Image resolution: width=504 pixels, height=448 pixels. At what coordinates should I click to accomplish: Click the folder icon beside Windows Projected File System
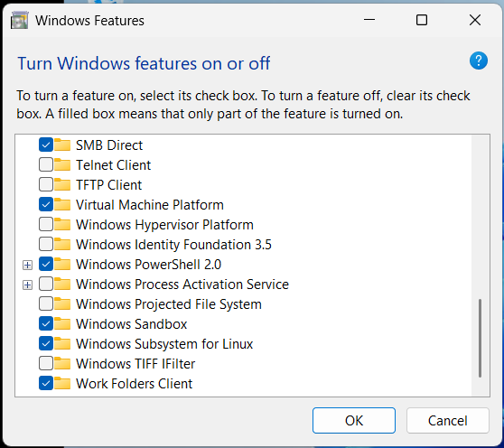click(x=62, y=304)
